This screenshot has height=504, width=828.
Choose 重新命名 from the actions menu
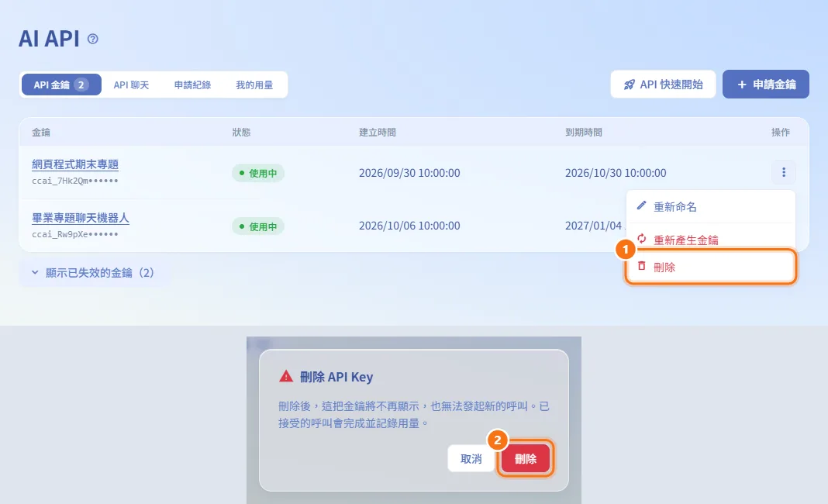[711, 206]
